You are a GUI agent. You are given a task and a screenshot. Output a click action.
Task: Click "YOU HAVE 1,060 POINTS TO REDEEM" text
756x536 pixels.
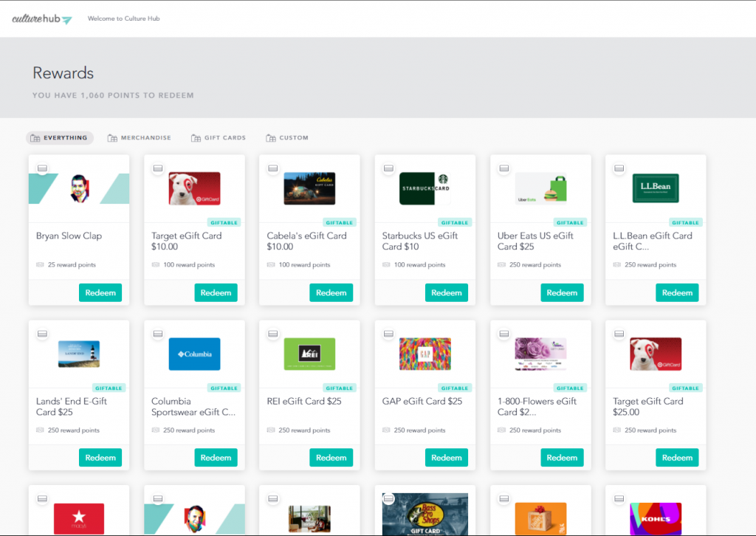(x=113, y=95)
